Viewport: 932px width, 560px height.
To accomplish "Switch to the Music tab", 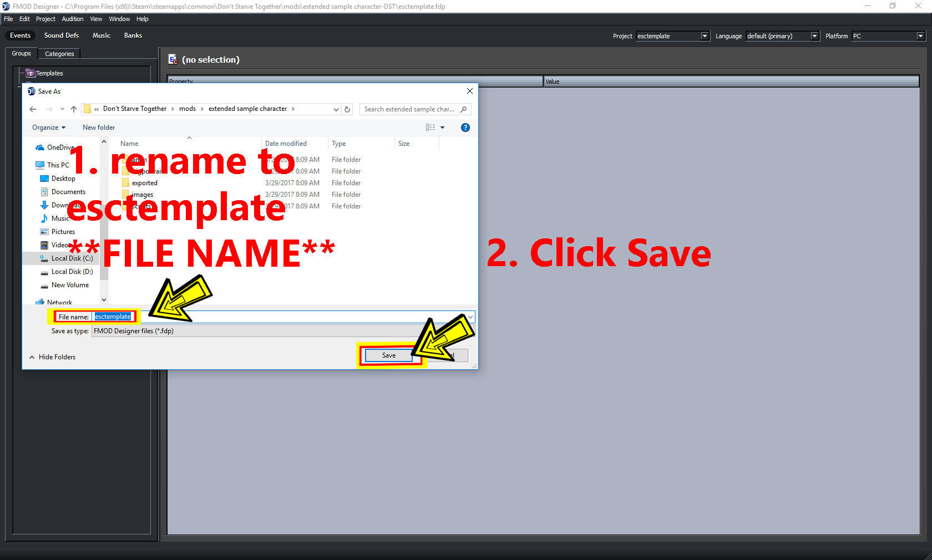I will pos(102,35).
